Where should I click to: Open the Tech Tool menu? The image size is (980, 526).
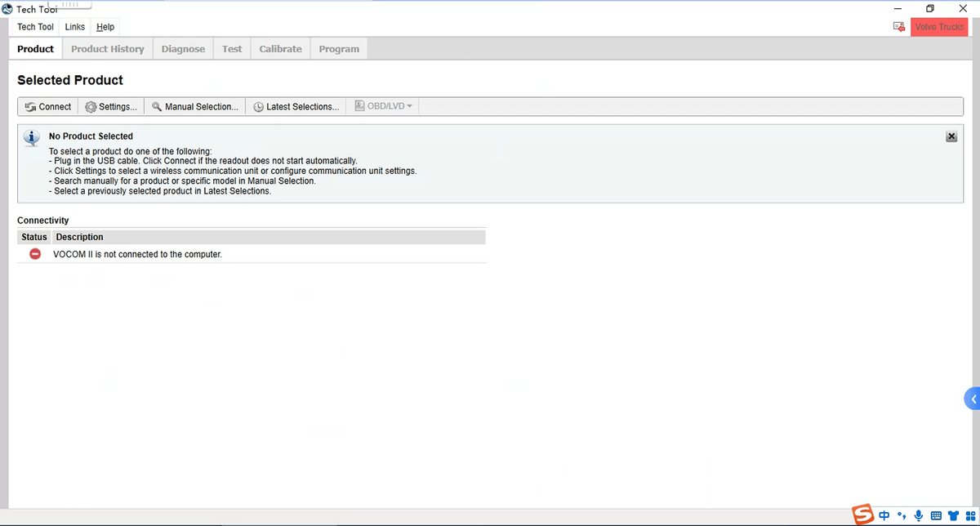[35, 27]
